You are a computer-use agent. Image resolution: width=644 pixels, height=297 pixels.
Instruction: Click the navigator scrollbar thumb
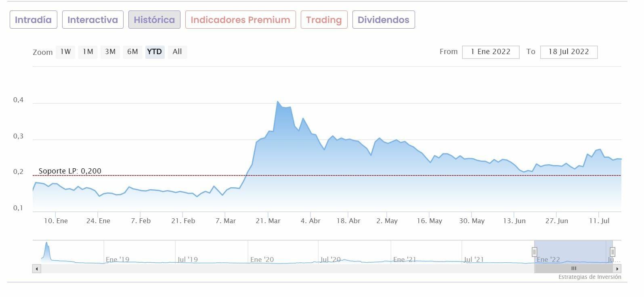click(573, 269)
